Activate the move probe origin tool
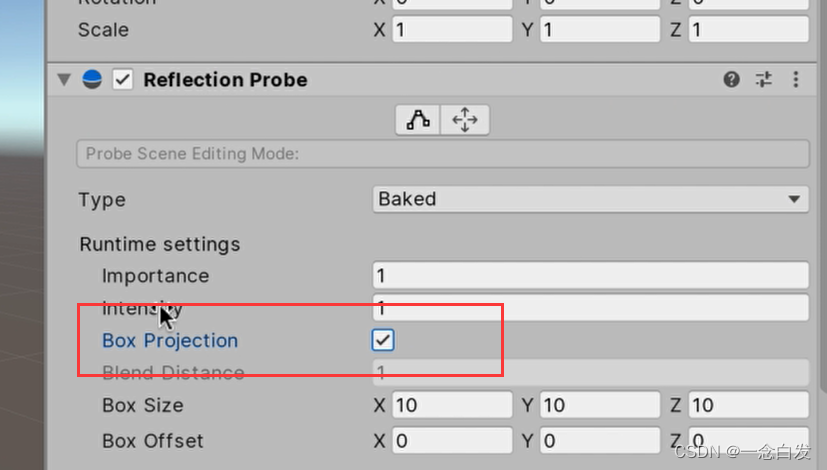 465,120
